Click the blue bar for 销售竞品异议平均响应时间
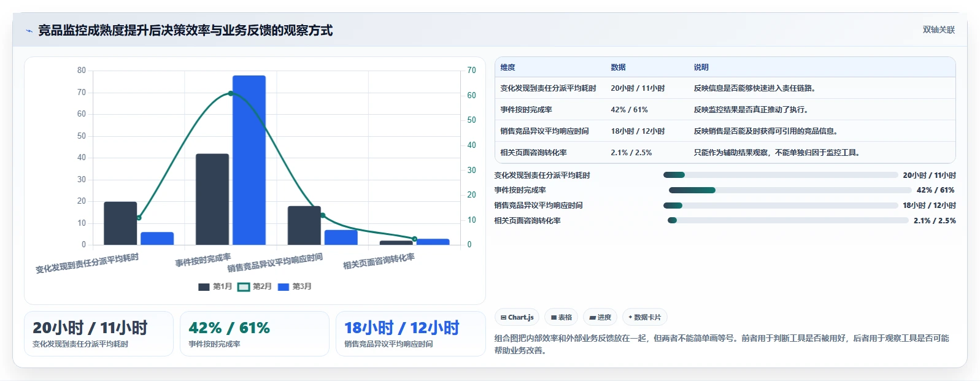980x381 pixels. 341,237
